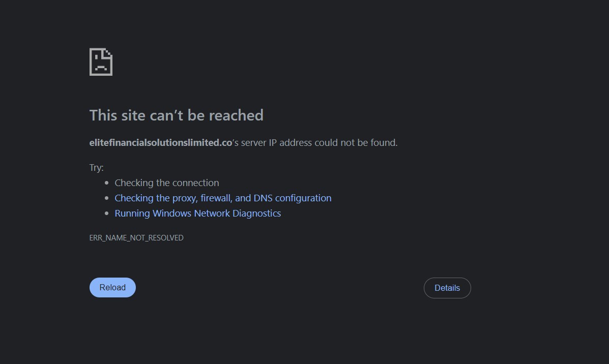Click bullet before the proxy, firewall link
Screen dimensions: 609x364
pyautogui.click(x=106, y=198)
